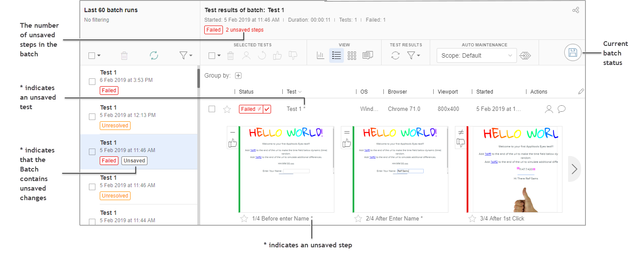Expand the test results filter dropdown
The height and width of the screenshot is (256, 644).
pos(413,55)
